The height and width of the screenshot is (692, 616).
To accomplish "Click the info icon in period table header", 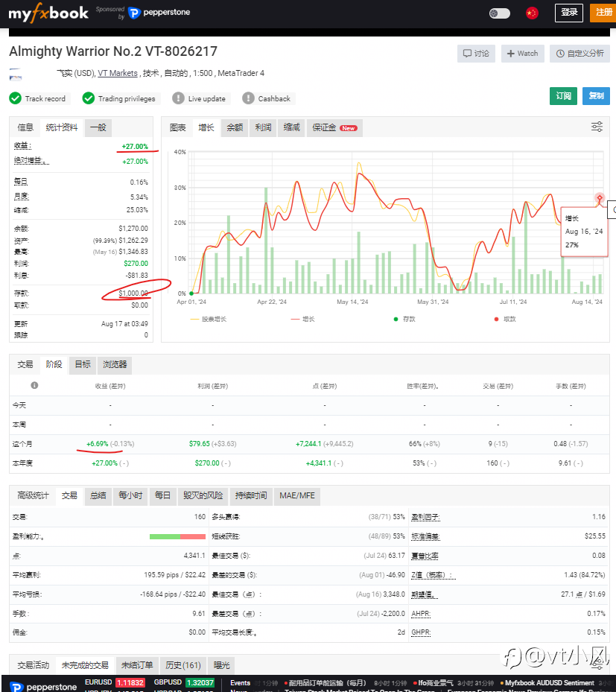I will coord(34,385).
